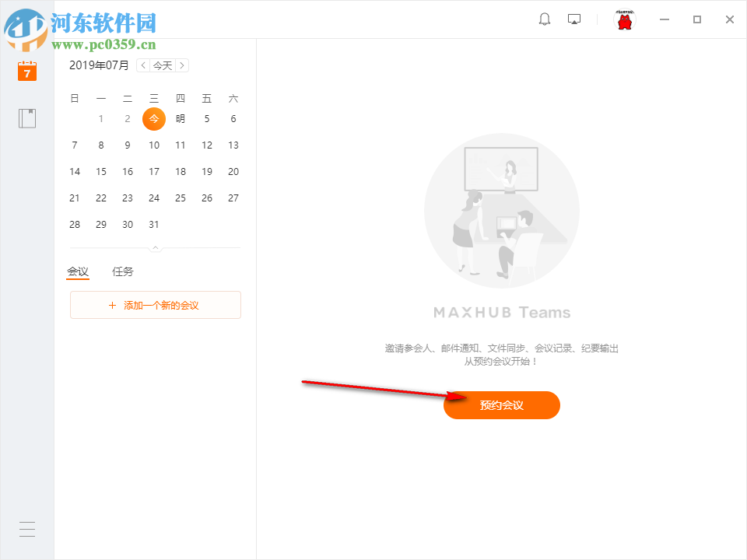
Task: Go to the previous month
Action: coord(143,65)
